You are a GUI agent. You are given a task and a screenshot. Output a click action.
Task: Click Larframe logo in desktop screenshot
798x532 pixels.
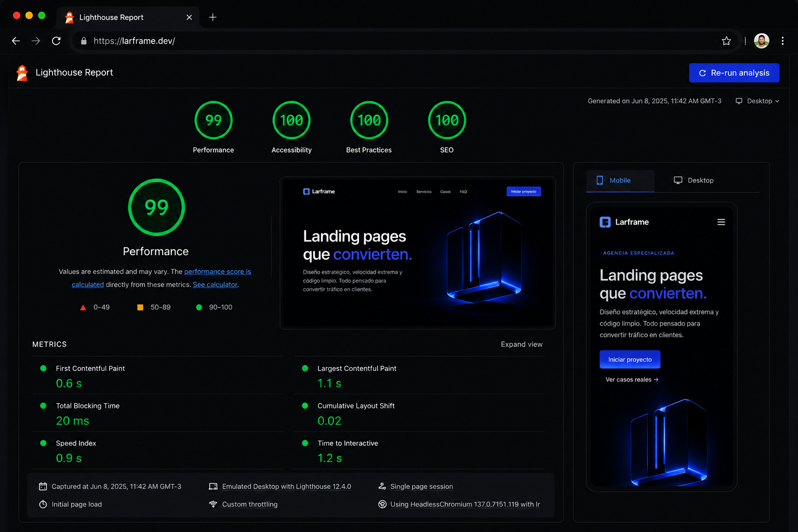click(319, 192)
